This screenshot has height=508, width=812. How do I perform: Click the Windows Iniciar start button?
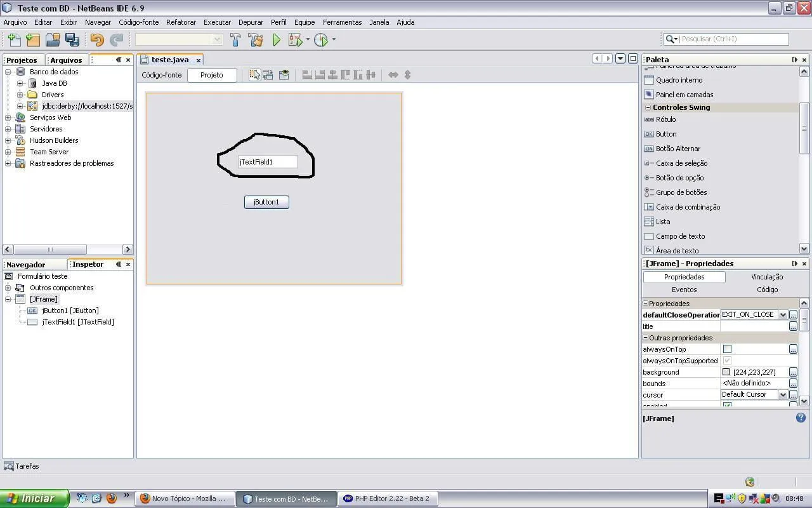pos(34,498)
